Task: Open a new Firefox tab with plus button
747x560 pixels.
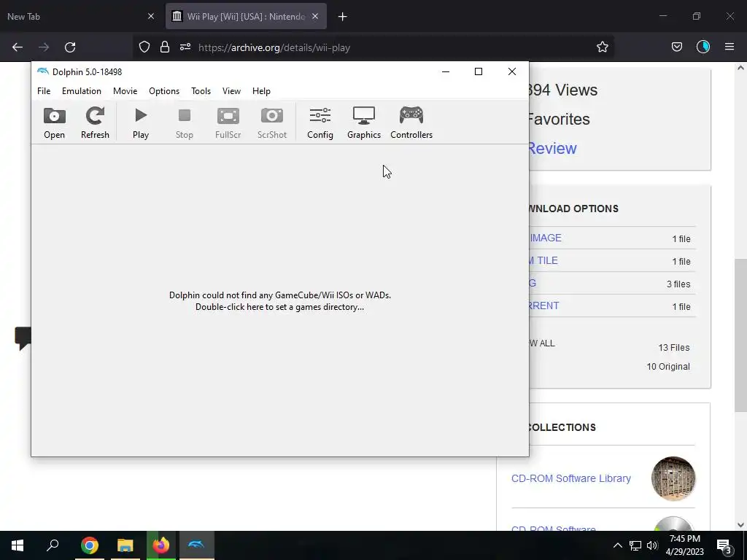Action: pyautogui.click(x=343, y=17)
